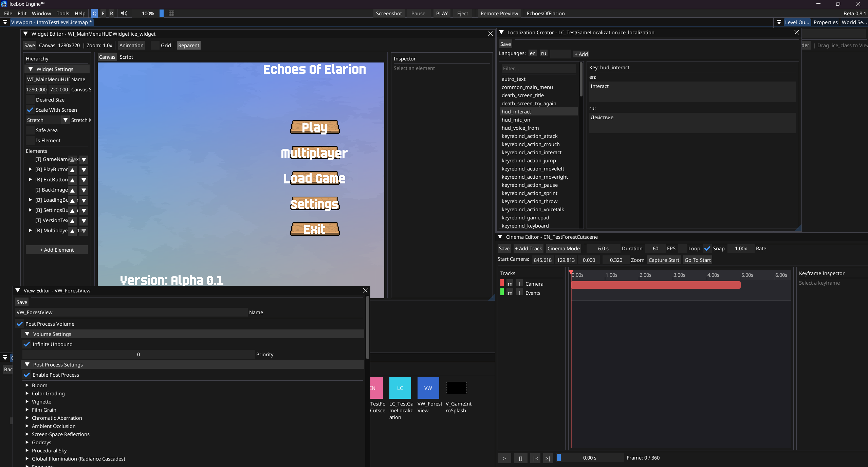Collapse the Volume Settings section
The image size is (868, 467).
27,334
